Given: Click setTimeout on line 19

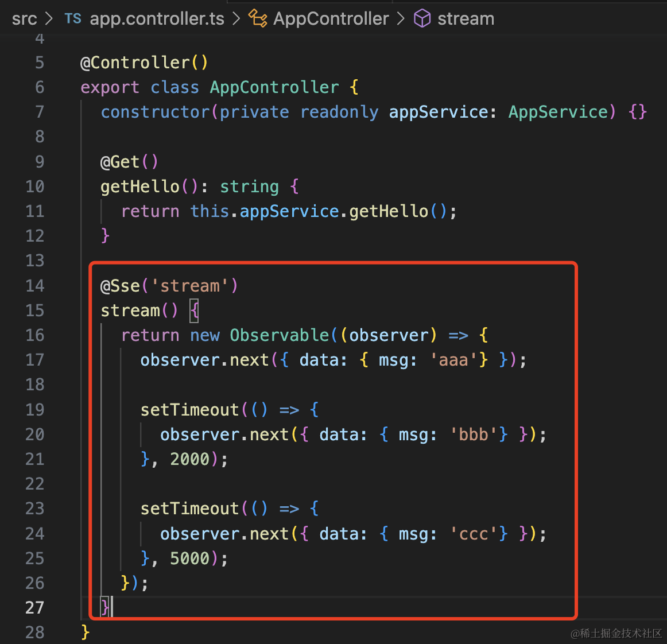Looking at the screenshot, I should pos(190,410).
